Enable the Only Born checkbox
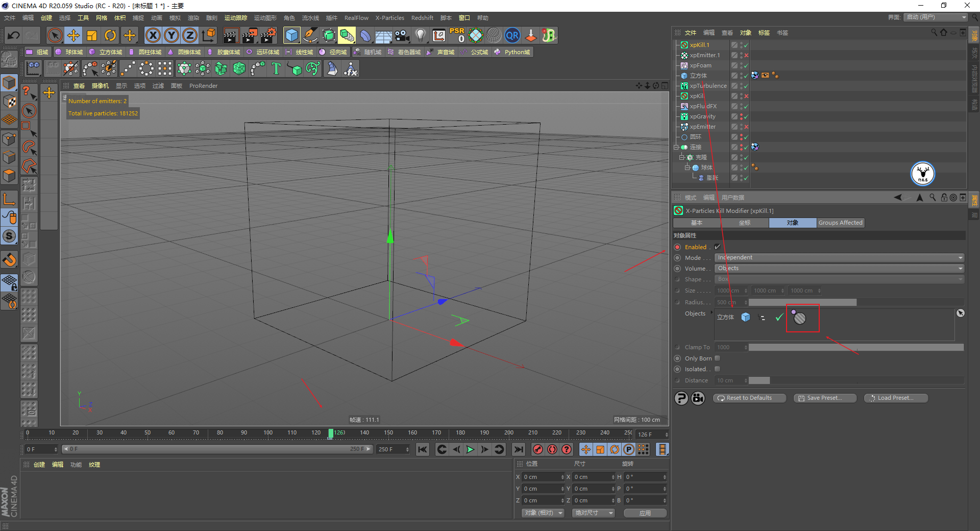 point(717,358)
